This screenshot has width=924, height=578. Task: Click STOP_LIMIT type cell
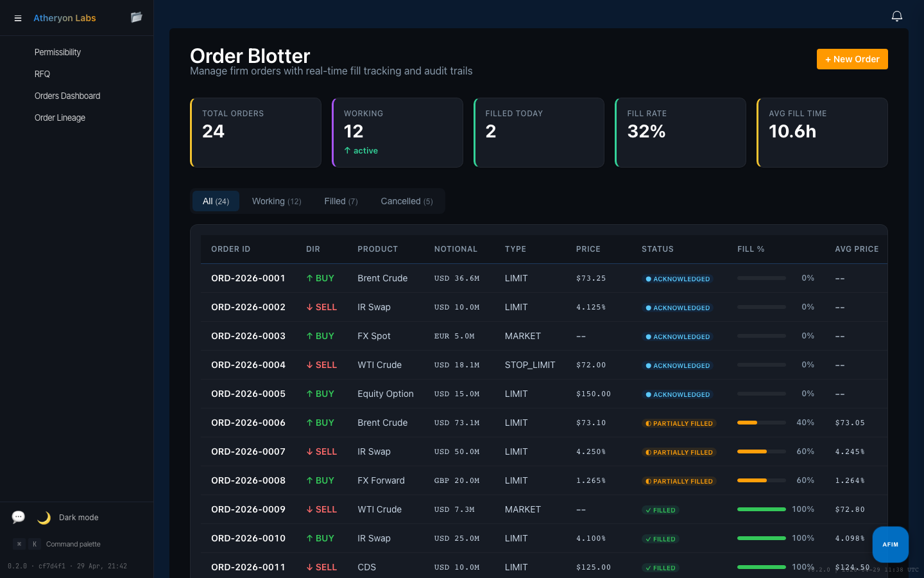click(530, 365)
